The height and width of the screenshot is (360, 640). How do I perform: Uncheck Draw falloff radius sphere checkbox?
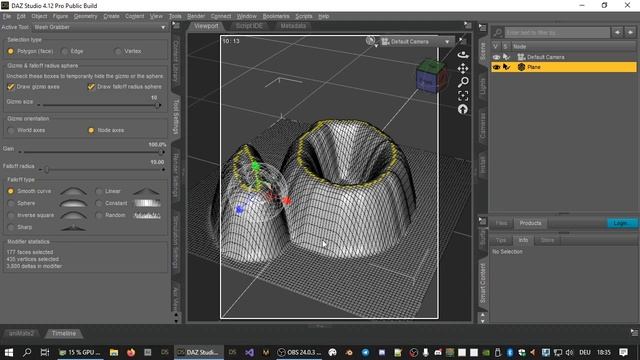coord(91,87)
